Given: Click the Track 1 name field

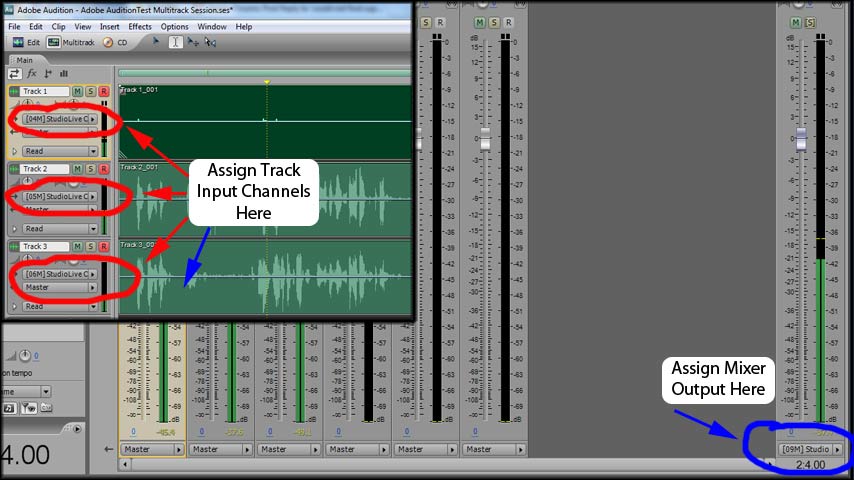Looking at the screenshot, I should click(45, 91).
